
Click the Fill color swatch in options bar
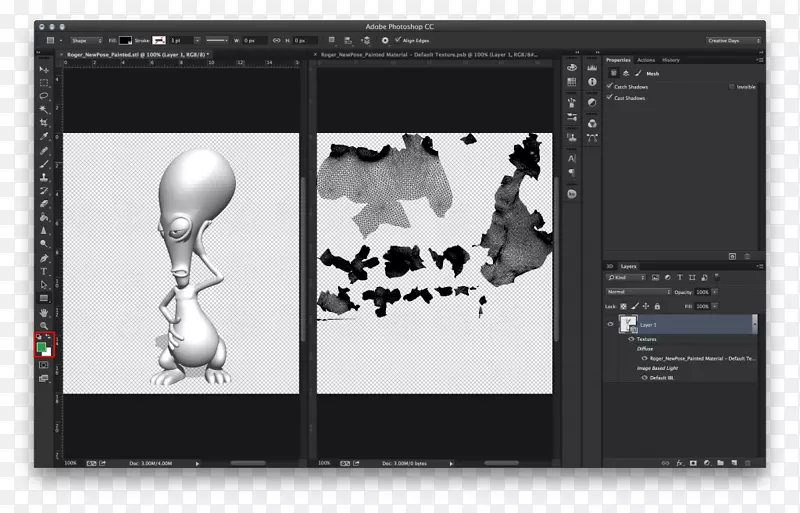click(125, 40)
